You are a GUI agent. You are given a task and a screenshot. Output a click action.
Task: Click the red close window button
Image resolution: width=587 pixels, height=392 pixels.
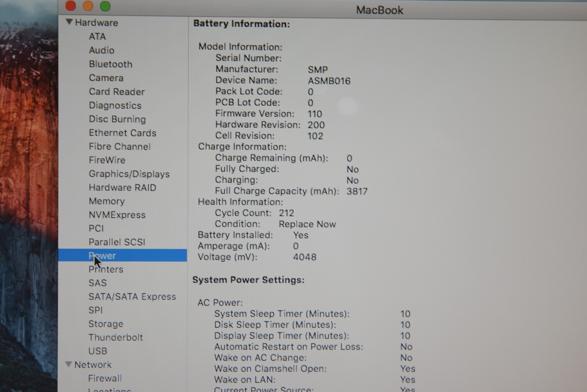pyautogui.click(x=70, y=6)
